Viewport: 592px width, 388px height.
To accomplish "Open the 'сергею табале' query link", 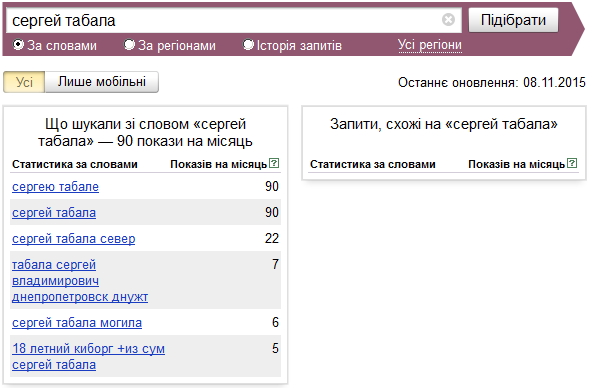I will (56, 186).
